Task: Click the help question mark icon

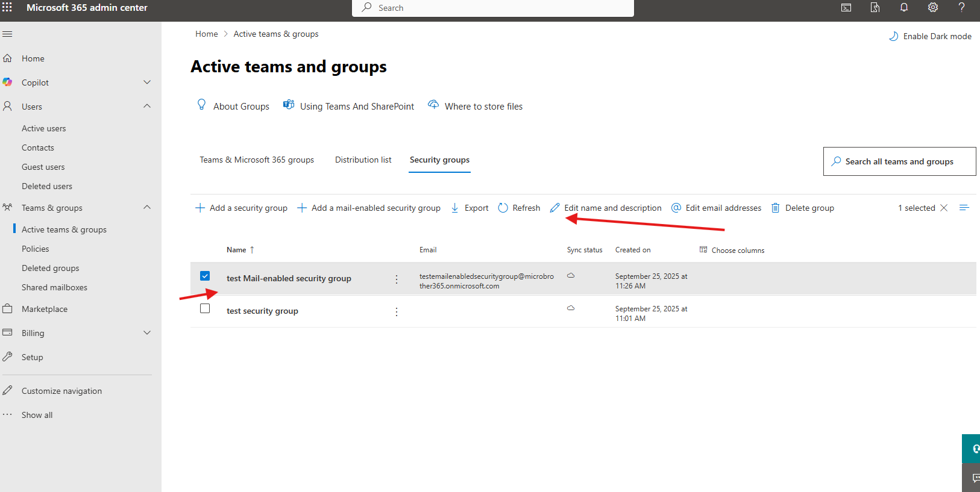Action: [x=961, y=7]
